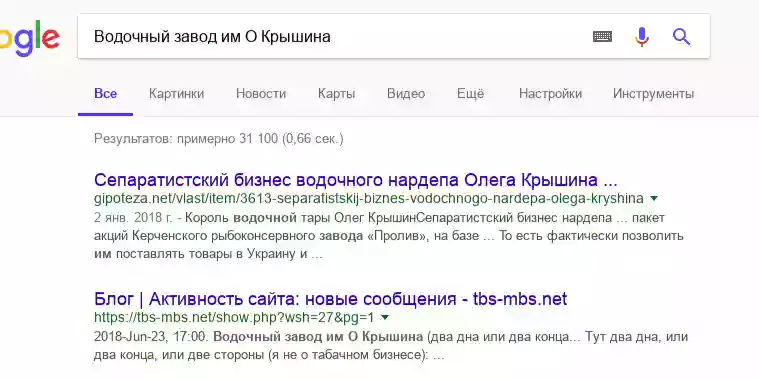Expand the Ещё menu

tap(470, 93)
